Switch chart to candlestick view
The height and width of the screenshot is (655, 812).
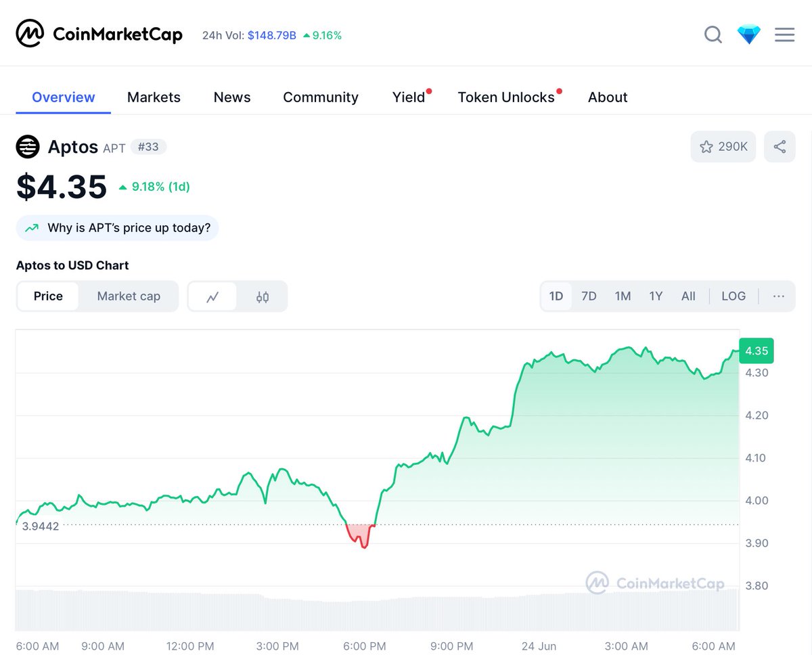[263, 296]
